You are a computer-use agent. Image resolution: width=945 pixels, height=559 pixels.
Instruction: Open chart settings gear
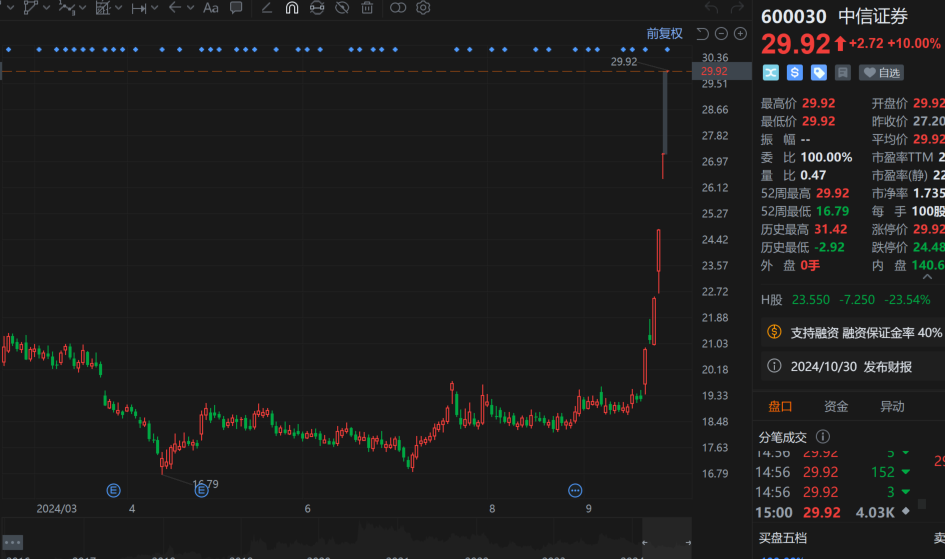(x=423, y=8)
